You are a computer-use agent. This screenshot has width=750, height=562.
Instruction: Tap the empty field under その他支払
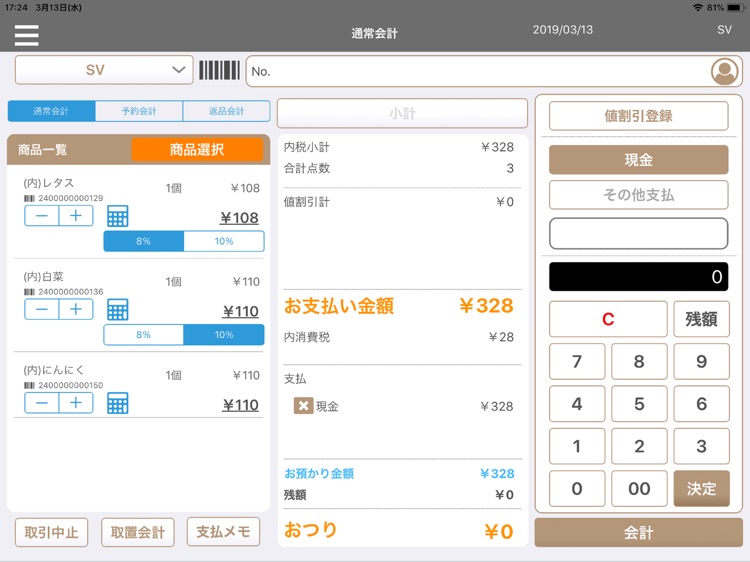pos(639,233)
